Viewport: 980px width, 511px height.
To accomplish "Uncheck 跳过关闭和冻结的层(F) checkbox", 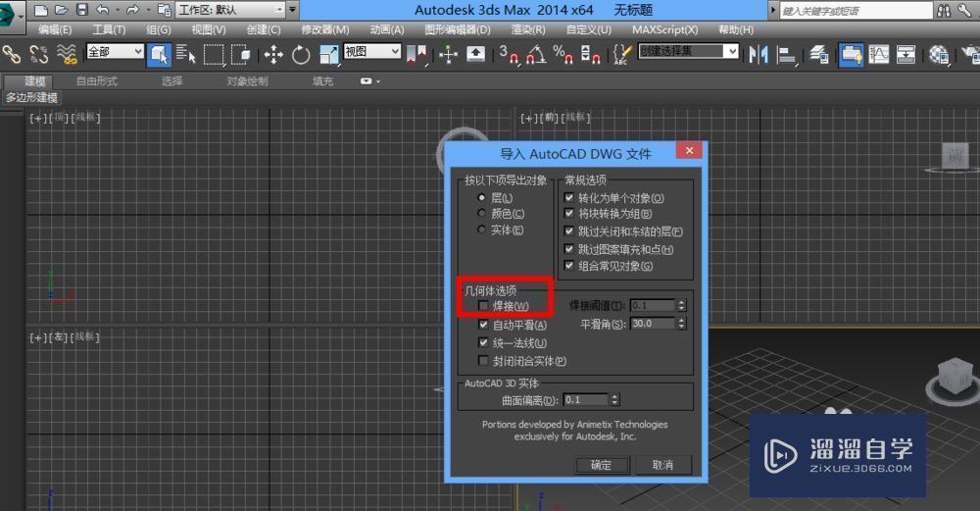I will (568, 231).
